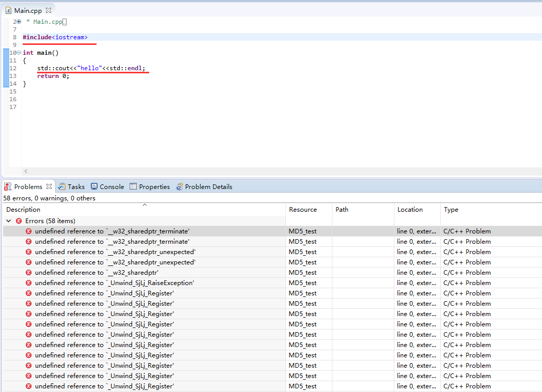Viewport: 542px width, 392px height.
Task: Click C/C++ Problem in the '__w32_sharedptr' row
Action: coord(467,273)
